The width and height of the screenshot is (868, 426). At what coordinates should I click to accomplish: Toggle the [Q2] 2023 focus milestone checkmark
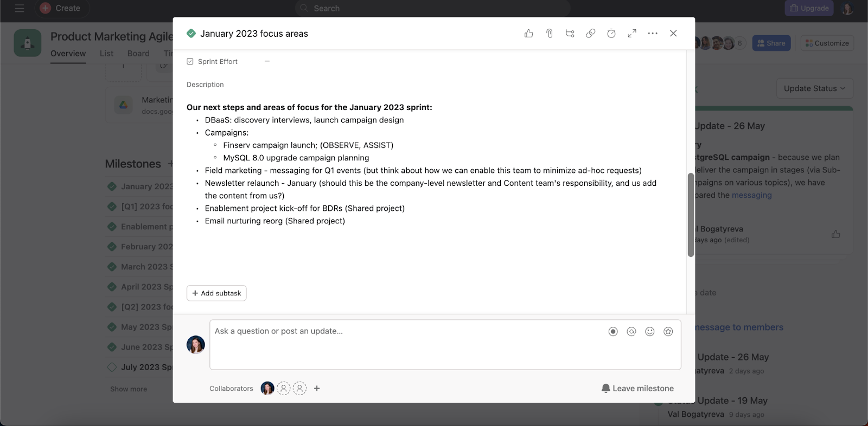pyautogui.click(x=112, y=307)
